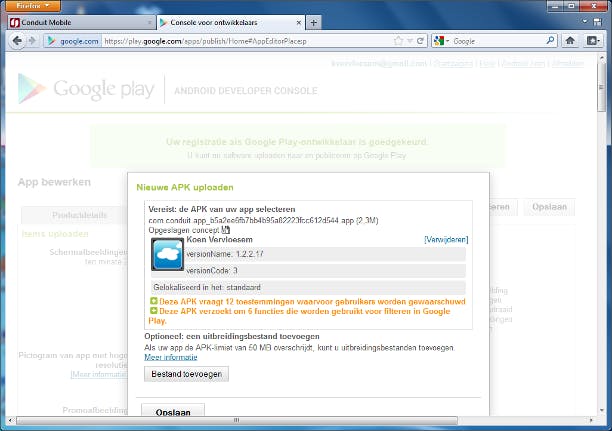Open the list all tabs dropdown

[585, 22]
